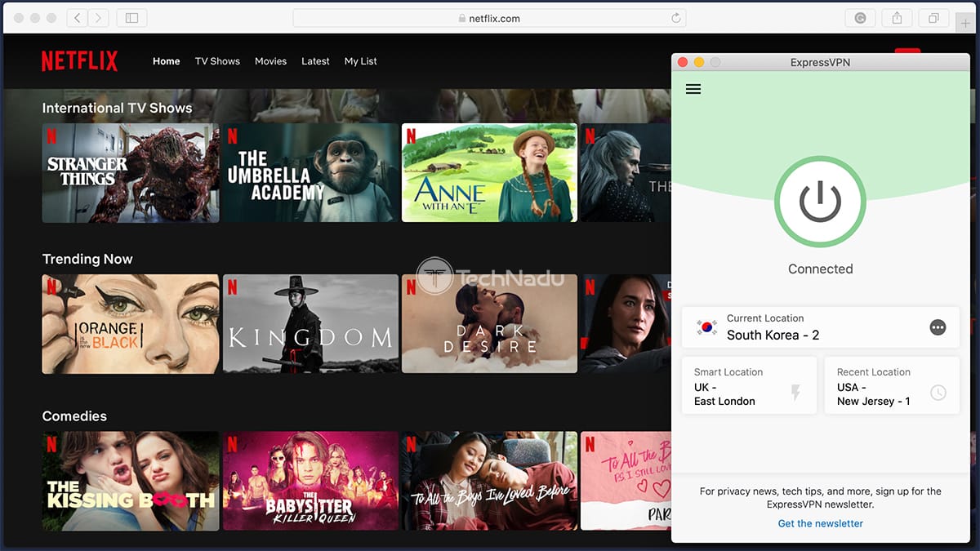Image resolution: width=980 pixels, height=551 pixels.
Task: Go back using Safari's back arrow
Action: tap(78, 18)
